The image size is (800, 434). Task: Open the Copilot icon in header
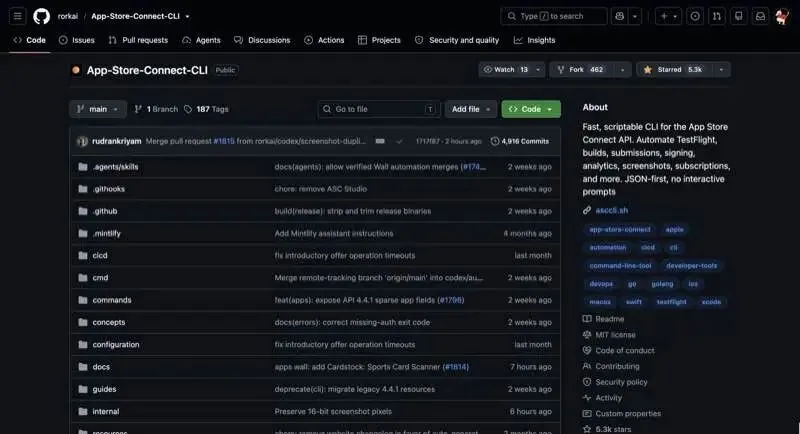click(x=619, y=16)
